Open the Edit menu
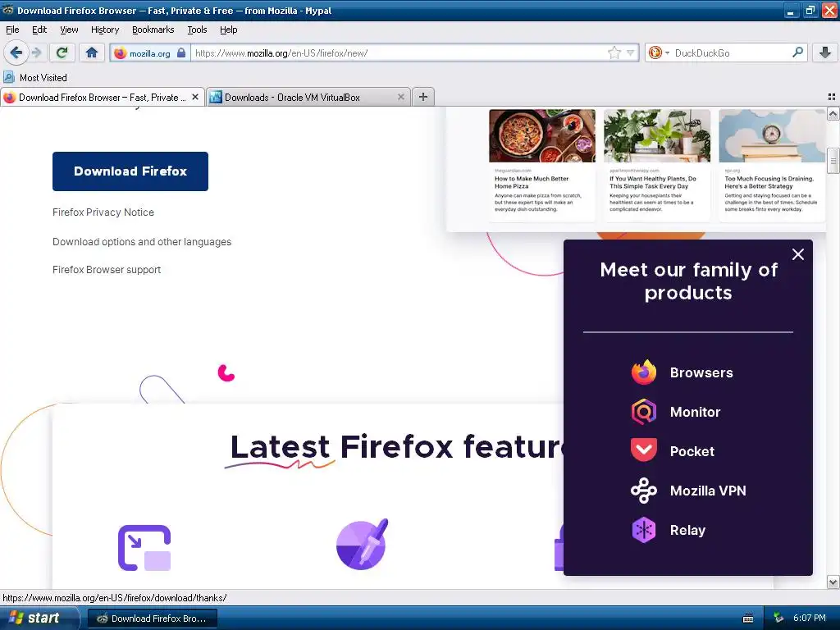Screen dimensions: 840x630 39,30
